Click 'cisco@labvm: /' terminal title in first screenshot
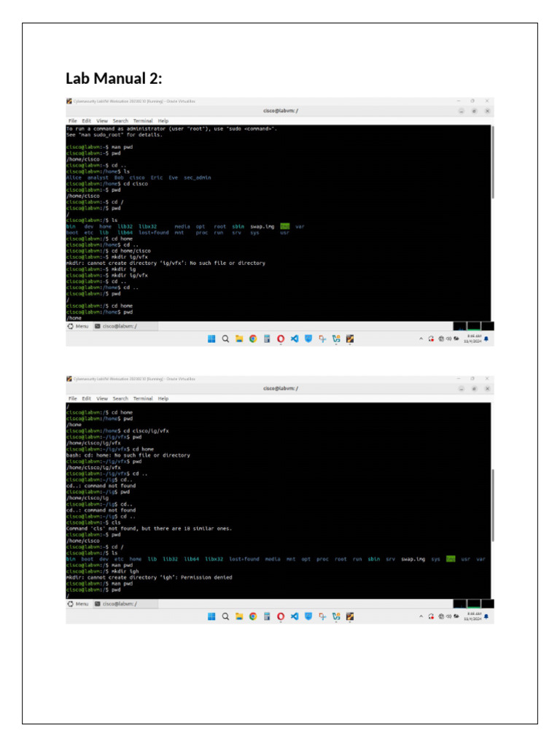 281,111
